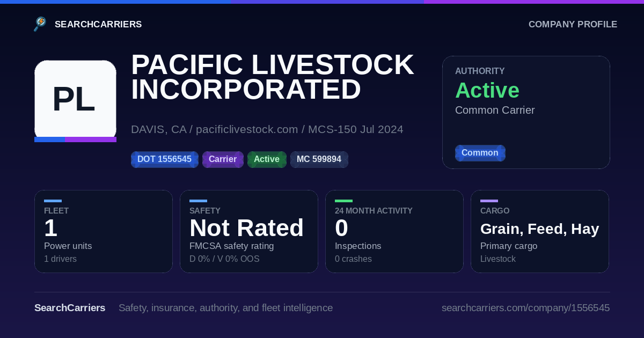
Task: Click the COMPANY PROFILE header label
Action: click(573, 24)
